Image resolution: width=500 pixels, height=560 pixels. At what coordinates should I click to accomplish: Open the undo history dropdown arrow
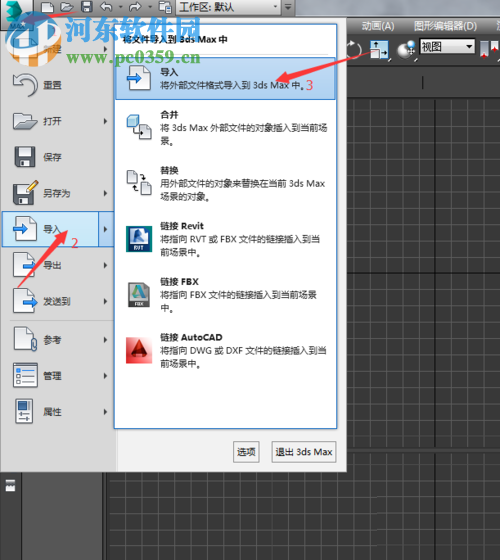[x=120, y=7]
